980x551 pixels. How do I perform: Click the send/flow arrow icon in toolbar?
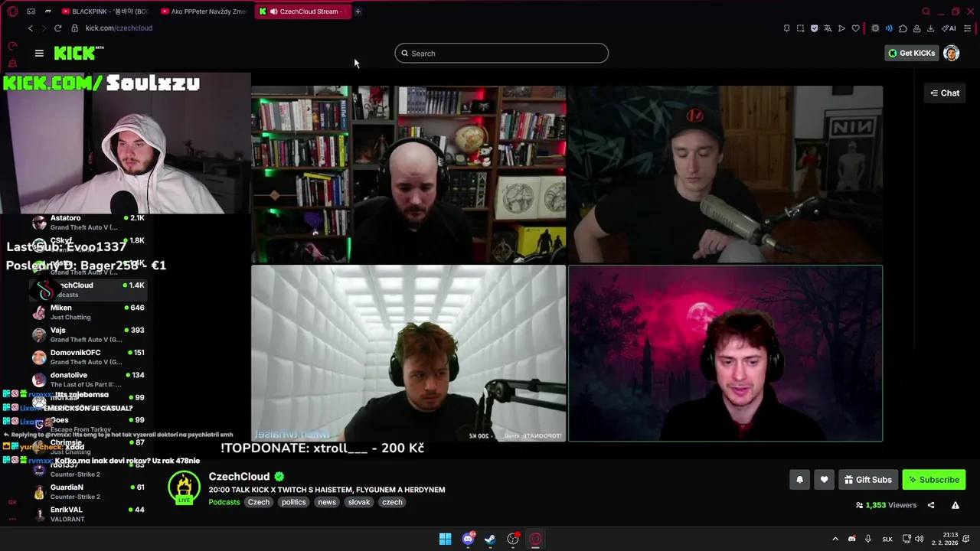point(841,28)
